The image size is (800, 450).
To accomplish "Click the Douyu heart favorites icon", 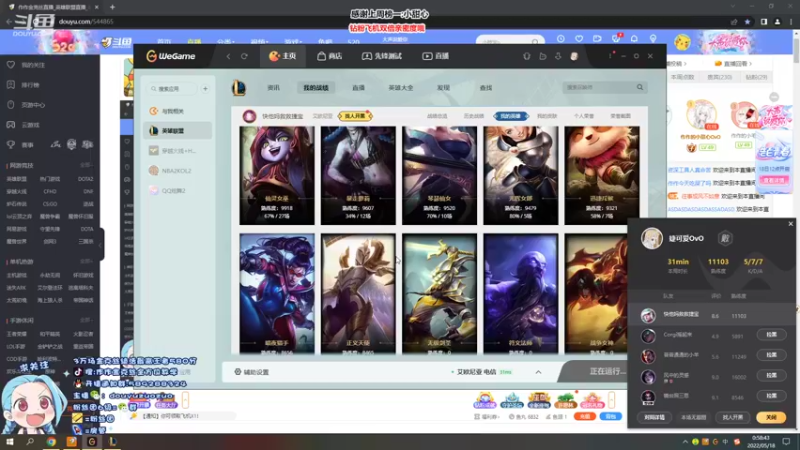I will 579,39.
